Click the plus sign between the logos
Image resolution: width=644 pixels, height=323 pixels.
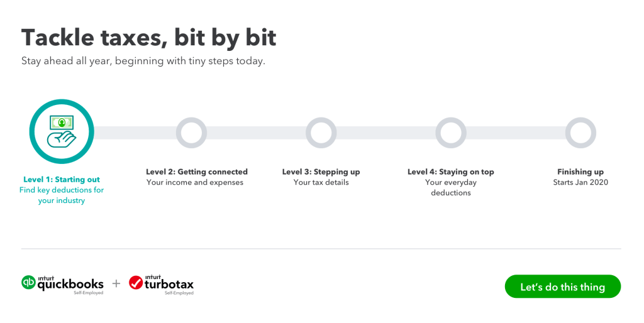click(116, 283)
